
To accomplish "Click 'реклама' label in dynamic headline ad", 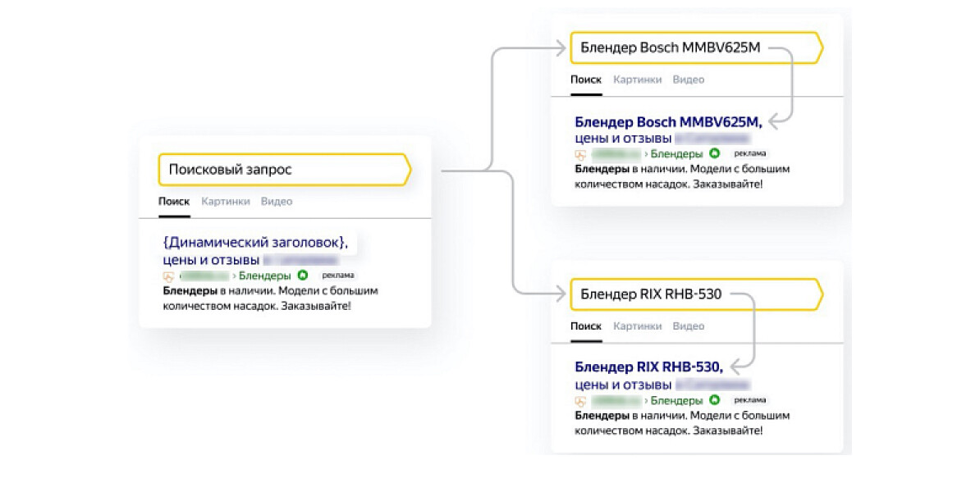I will 338,276.
